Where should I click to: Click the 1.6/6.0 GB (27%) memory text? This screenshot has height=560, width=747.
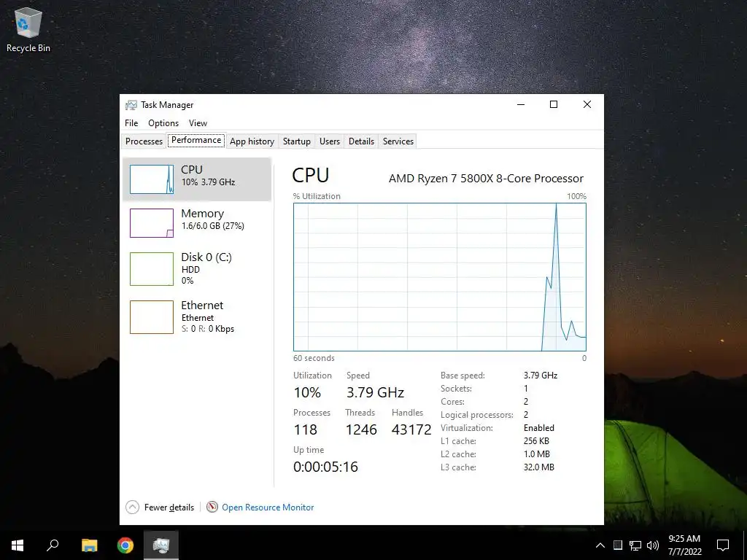click(212, 226)
